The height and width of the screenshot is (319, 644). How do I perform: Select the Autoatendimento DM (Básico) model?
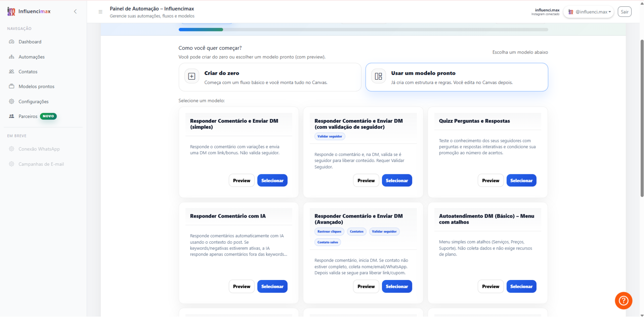click(x=521, y=286)
